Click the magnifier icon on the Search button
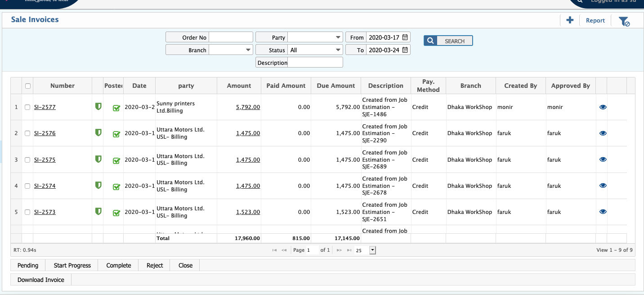The height and width of the screenshot is (295, 644). 430,40
